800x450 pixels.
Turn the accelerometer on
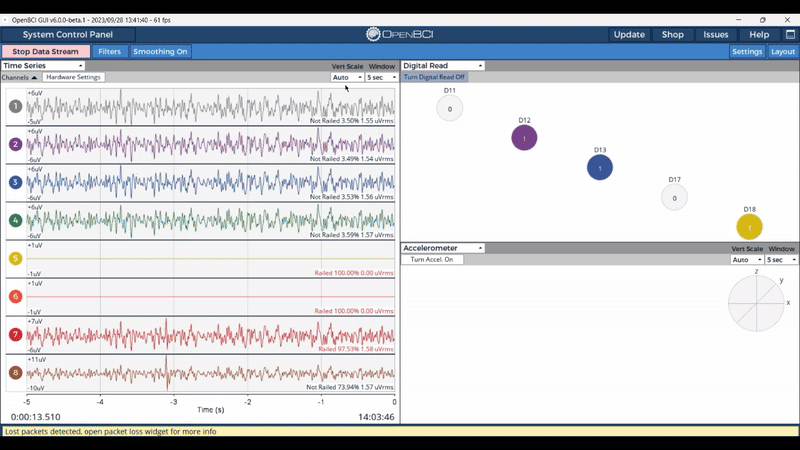pyautogui.click(x=432, y=260)
